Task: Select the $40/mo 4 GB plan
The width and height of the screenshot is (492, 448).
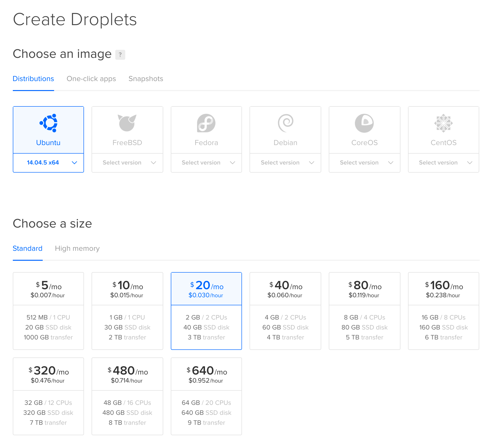Action: click(285, 311)
